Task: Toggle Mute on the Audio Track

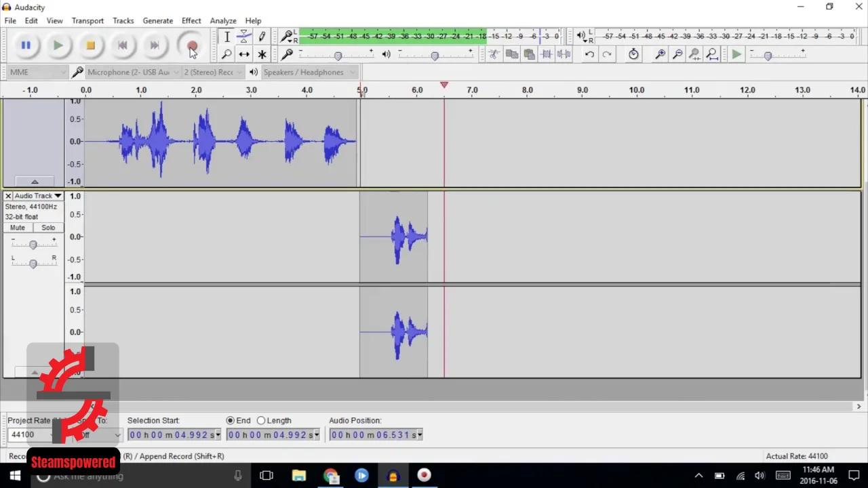Action: pyautogui.click(x=18, y=228)
